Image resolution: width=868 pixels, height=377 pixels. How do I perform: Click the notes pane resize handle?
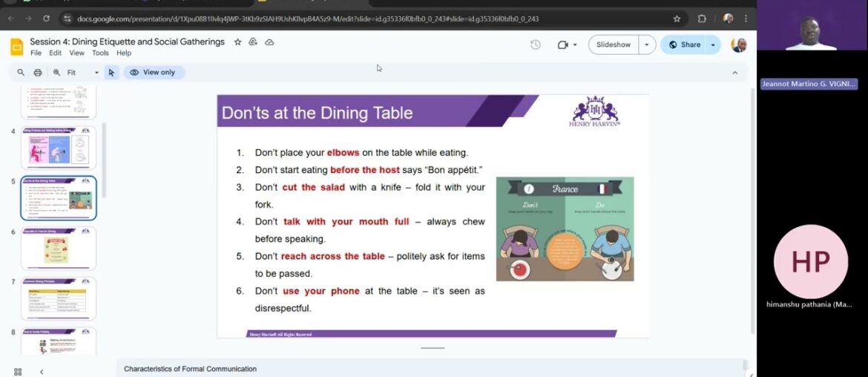pos(433,348)
